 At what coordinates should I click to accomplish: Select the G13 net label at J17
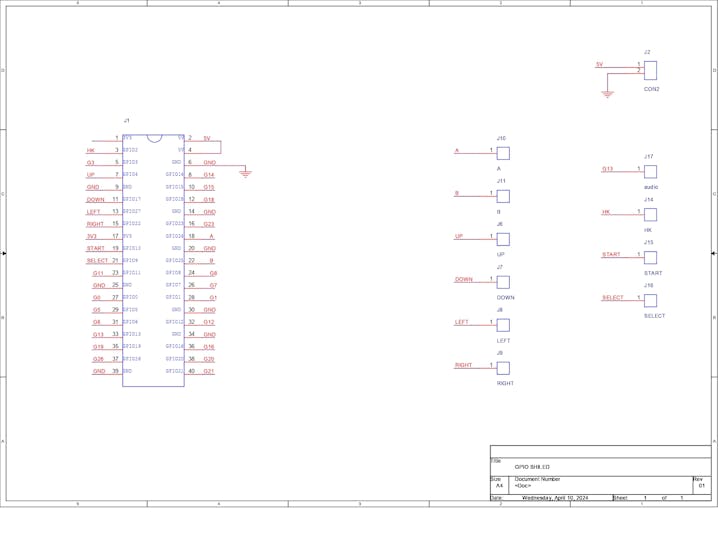607,169
